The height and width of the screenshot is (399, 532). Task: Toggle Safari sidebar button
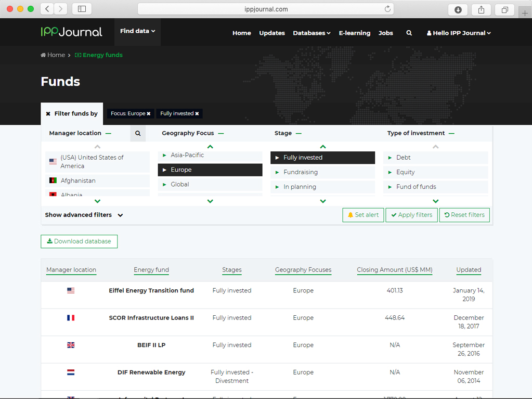pyautogui.click(x=82, y=9)
